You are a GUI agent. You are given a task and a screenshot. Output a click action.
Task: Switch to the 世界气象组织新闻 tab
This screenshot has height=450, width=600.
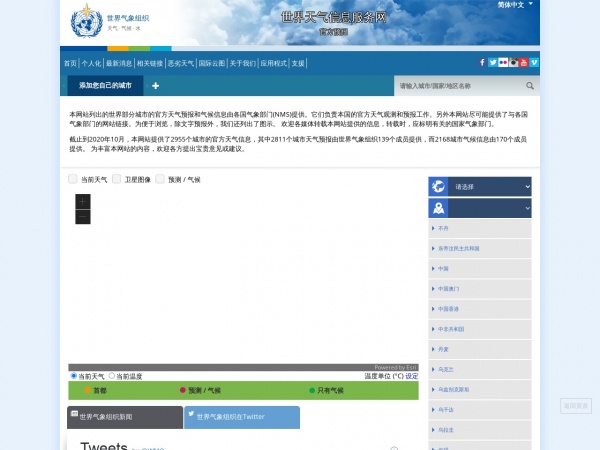[125, 417]
